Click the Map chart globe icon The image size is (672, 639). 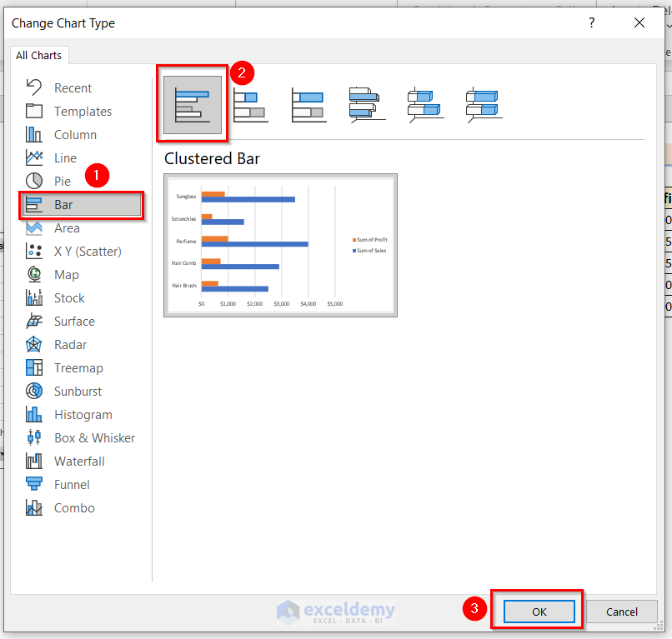[x=34, y=274]
